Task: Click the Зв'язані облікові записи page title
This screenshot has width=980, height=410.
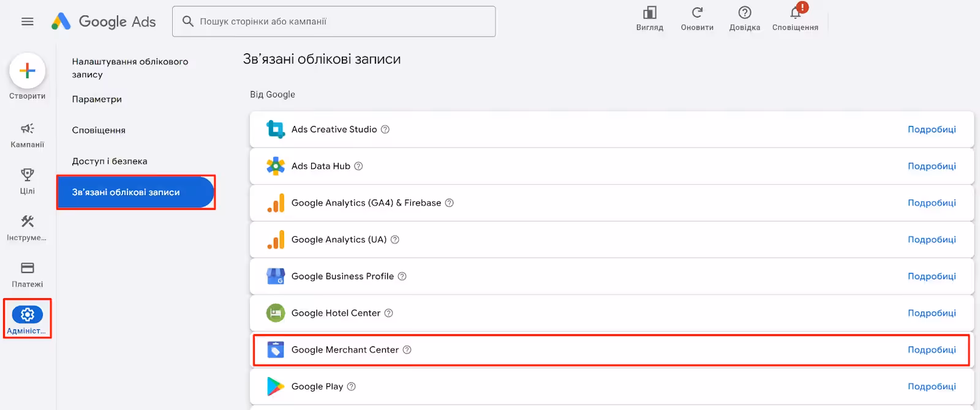Action: [x=322, y=59]
